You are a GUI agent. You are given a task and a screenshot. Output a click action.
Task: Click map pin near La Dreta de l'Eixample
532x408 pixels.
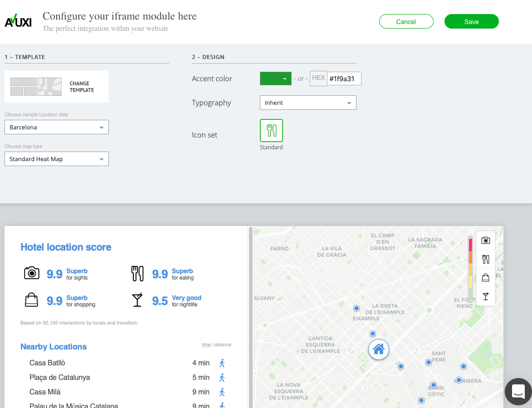tap(356, 308)
